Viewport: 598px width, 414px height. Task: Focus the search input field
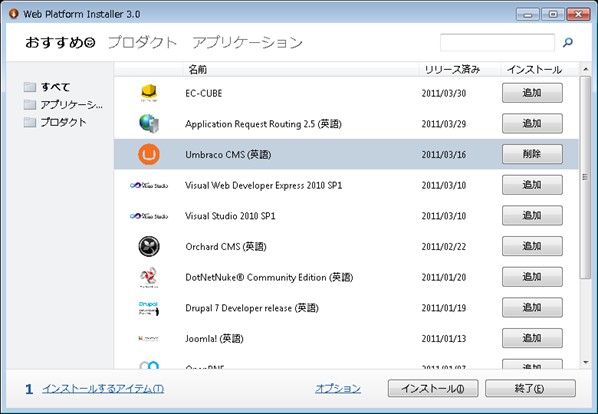coord(497,42)
